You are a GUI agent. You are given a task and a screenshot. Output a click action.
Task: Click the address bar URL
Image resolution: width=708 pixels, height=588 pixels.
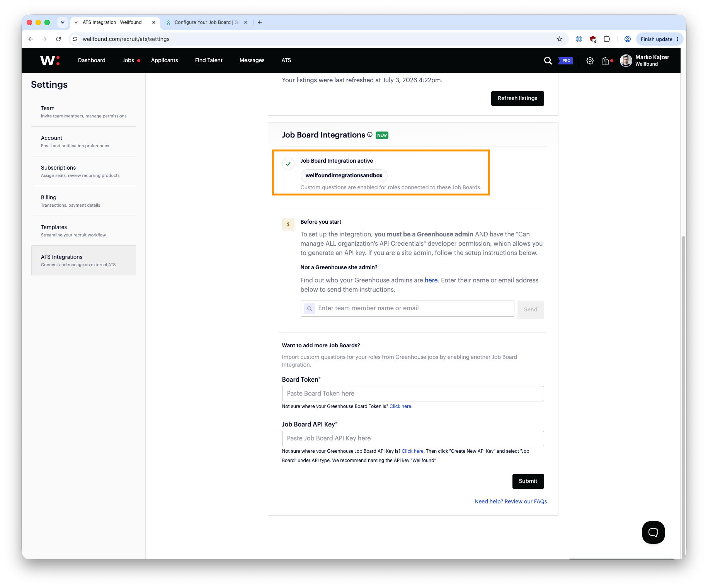[x=126, y=39]
